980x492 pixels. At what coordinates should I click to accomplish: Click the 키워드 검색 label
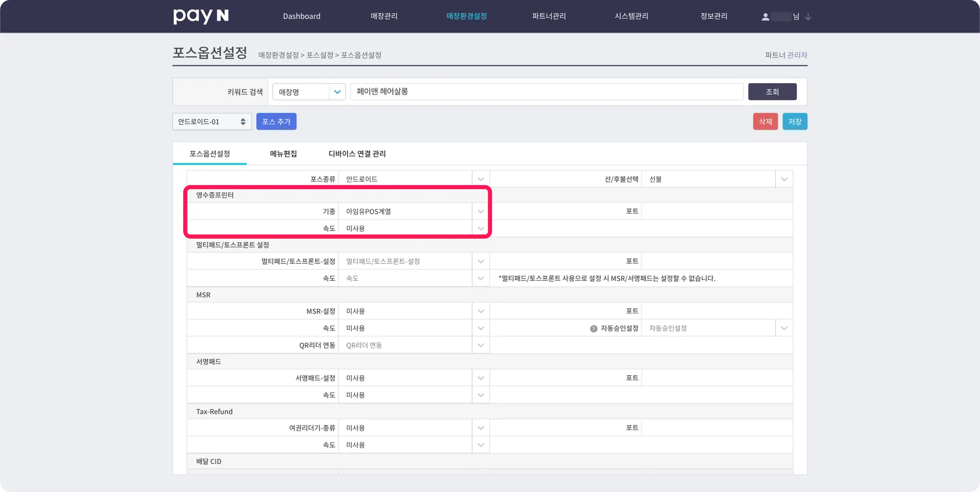coord(245,92)
